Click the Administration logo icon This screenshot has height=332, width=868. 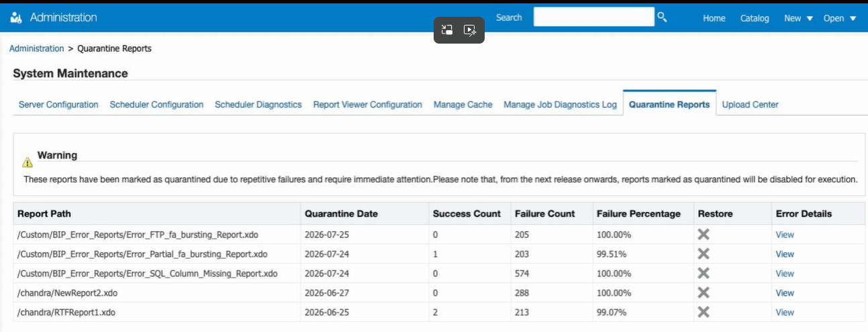16,17
